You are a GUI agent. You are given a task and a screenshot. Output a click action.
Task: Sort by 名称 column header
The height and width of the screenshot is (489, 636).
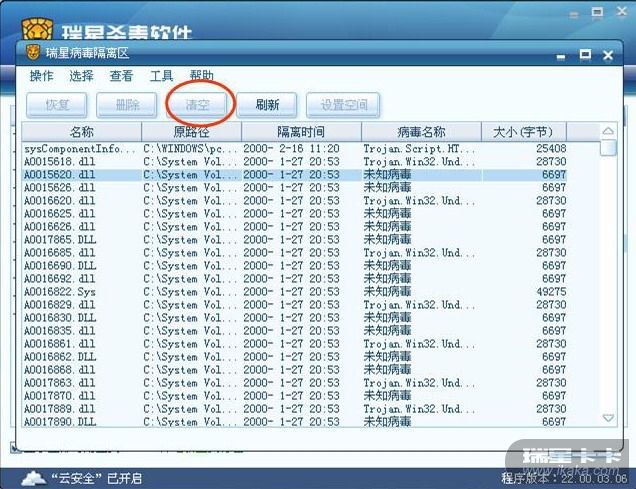coord(82,131)
